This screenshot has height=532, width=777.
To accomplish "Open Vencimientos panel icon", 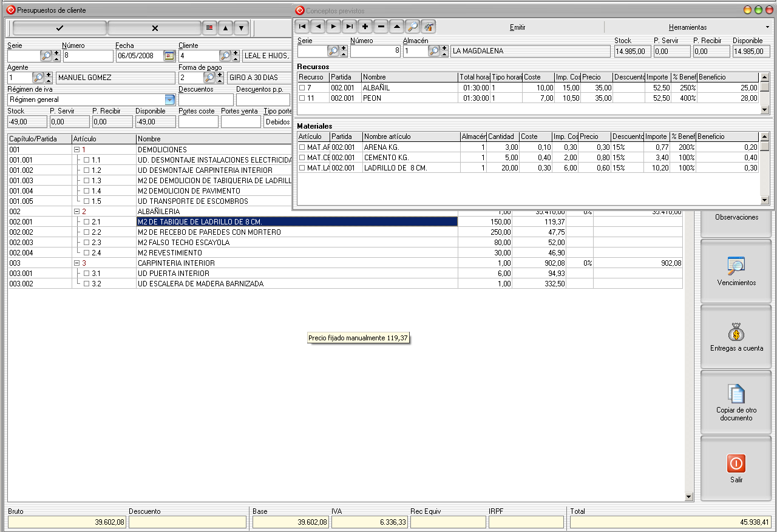I will 736,265.
